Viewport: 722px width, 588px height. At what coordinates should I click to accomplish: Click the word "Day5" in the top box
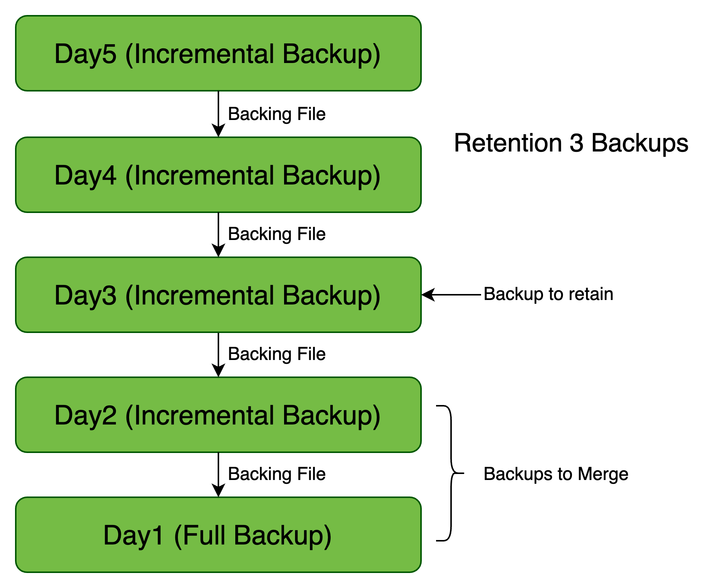pos(85,54)
